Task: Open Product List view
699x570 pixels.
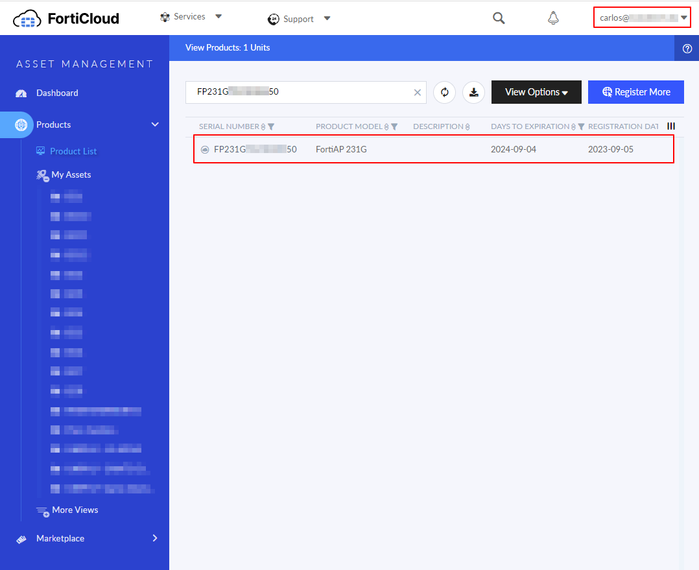Action: [x=73, y=152]
